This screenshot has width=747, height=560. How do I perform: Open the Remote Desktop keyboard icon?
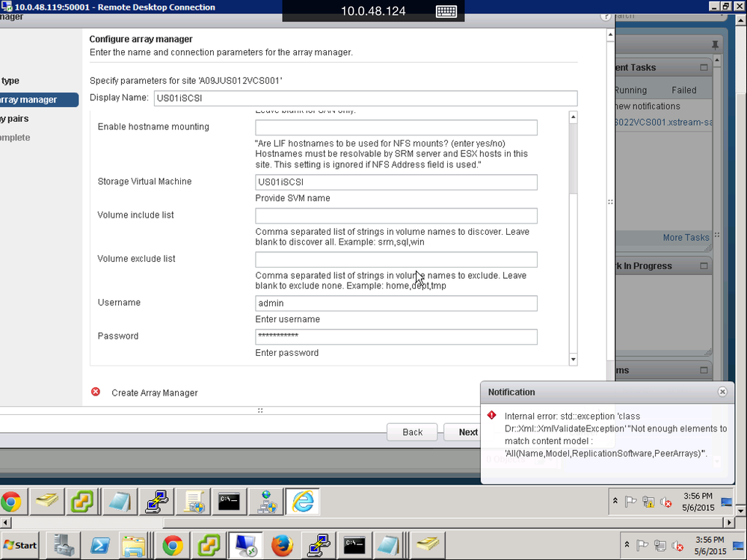[446, 11]
